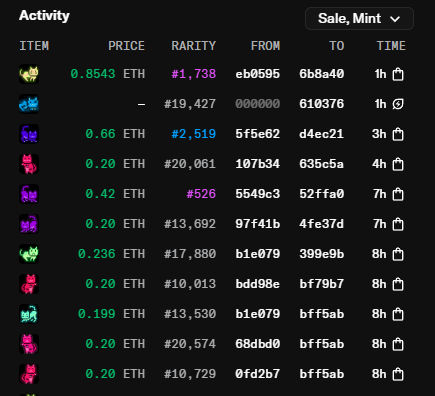Click sender address 68dbd0
Image resolution: width=435 pixels, height=396 pixels.
coord(258,344)
